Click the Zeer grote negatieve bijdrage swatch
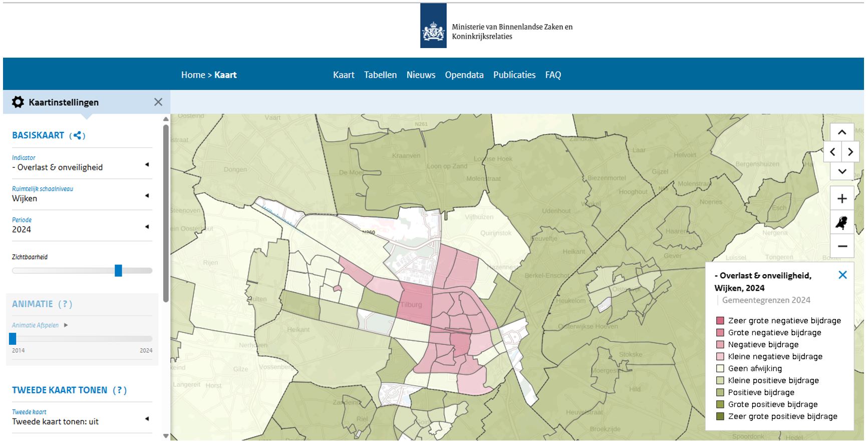Screen dimensions: 868x443 click(x=720, y=321)
